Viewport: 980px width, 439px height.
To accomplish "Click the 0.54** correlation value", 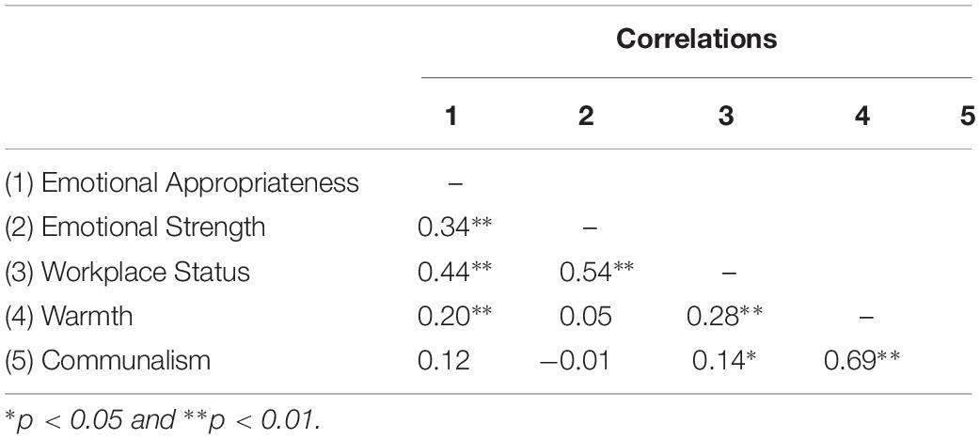I will (596, 272).
